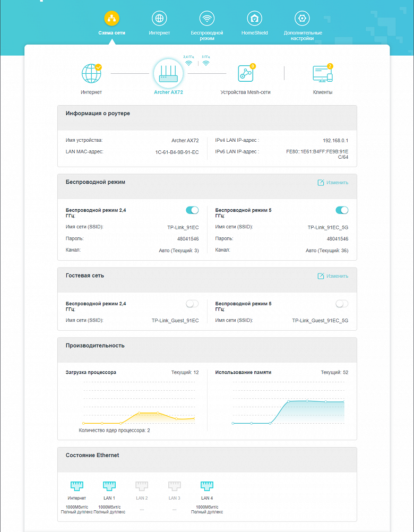Click the LAN 4 Ethernet port icon
The image size is (414, 532).
click(x=207, y=486)
